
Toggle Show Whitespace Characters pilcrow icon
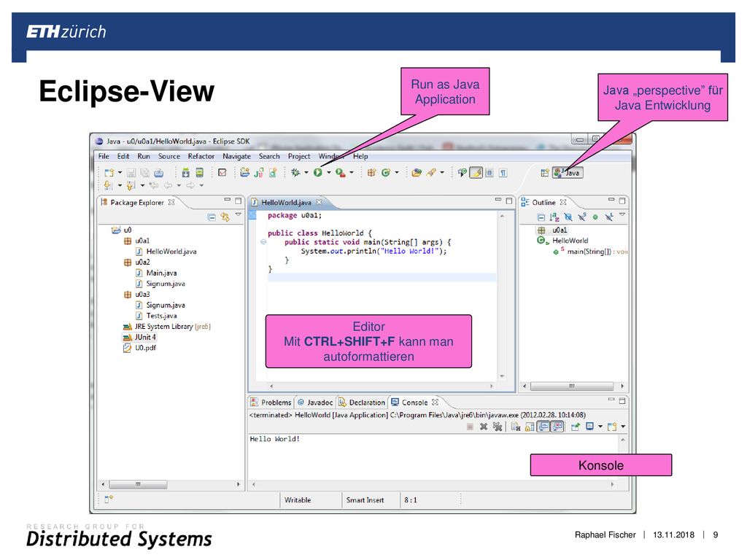503,172
